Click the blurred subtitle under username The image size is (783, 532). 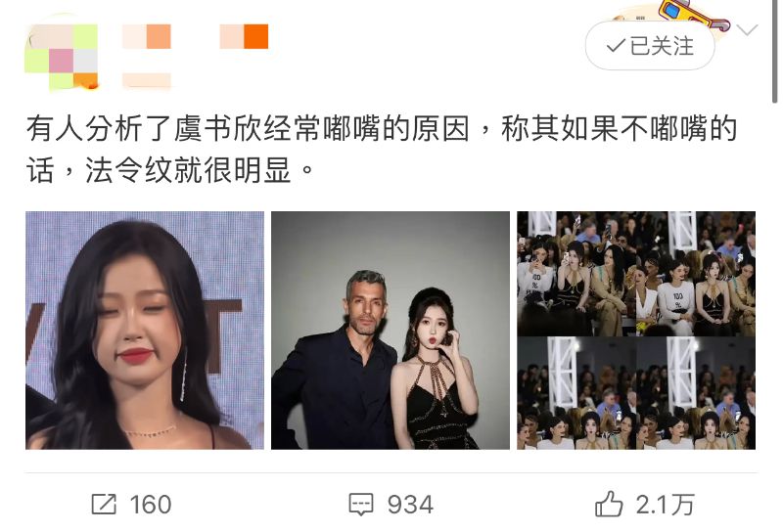(x=147, y=80)
